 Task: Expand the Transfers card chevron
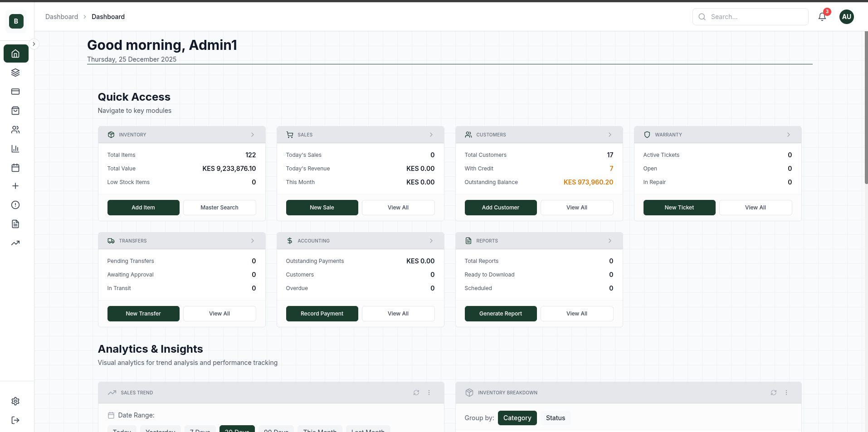coord(253,241)
